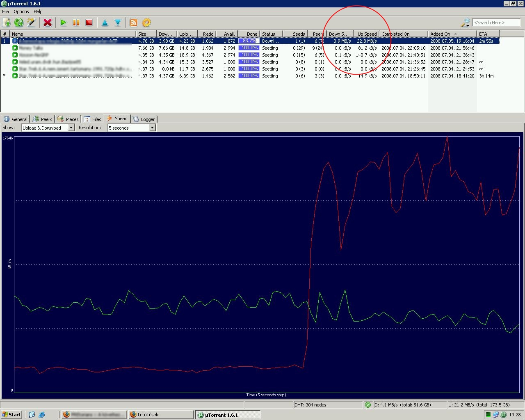This screenshot has width=525, height=420.
Task: Remove torrent with the red X icon
Action: pos(48,23)
